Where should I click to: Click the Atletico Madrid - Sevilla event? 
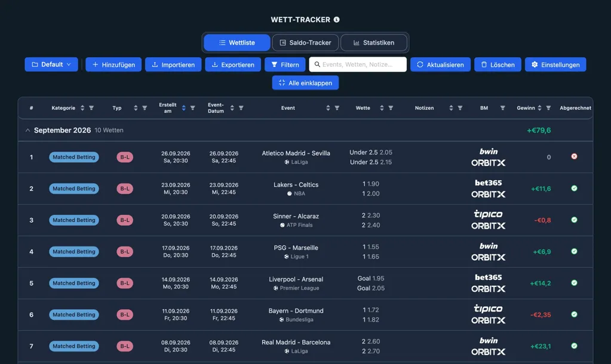(296, 153)
